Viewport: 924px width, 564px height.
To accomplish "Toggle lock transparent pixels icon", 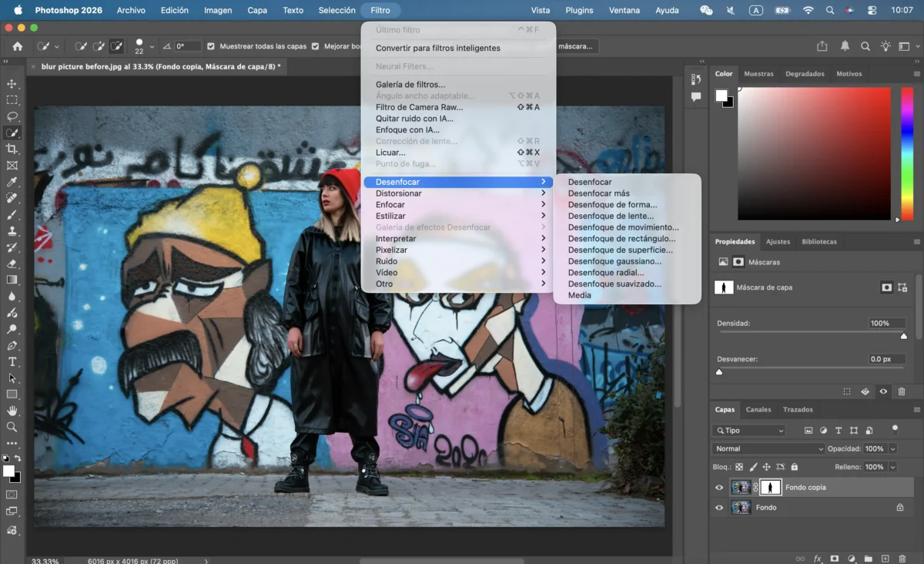I will click(x=739, y=467).
